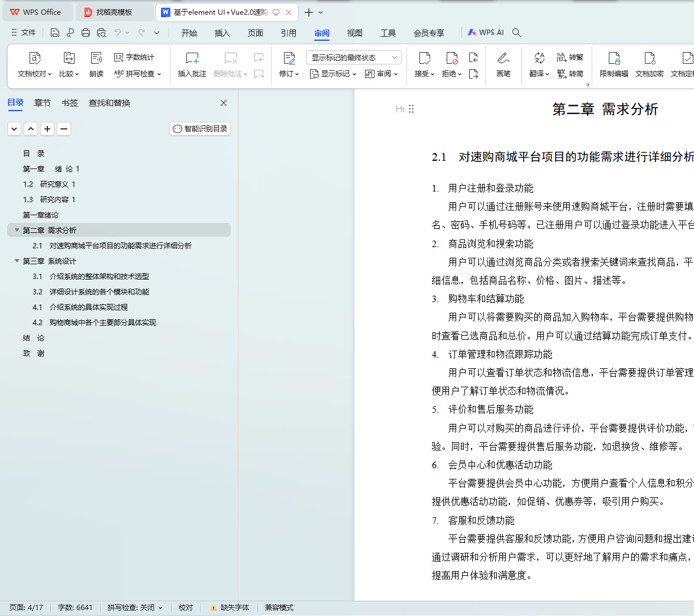Click the Redo arrow icon
Viewport: 694px width, 616px height.
pos(141,33)
